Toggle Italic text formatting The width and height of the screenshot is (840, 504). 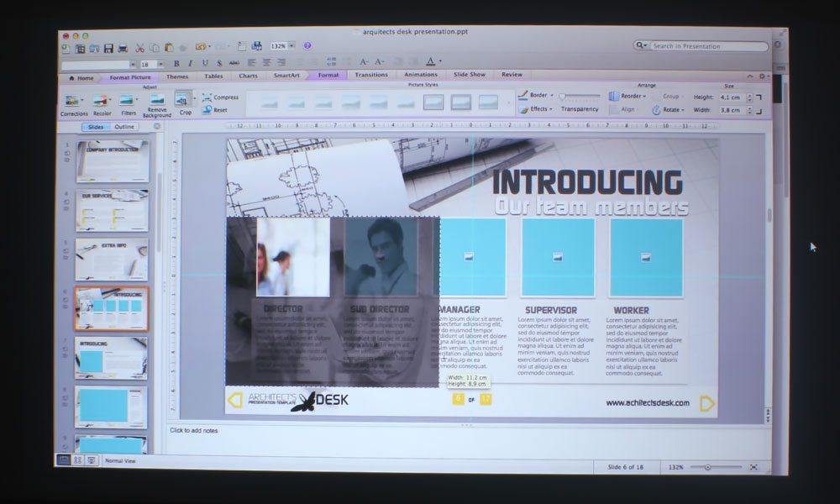pyautogui.click(x=191, y=63)
